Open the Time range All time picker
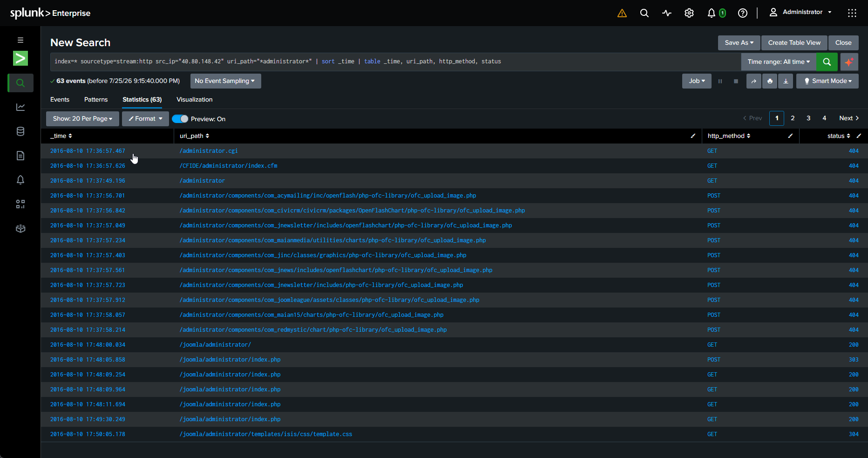Viewport: 868px width, 458px height. pos(779,62)
